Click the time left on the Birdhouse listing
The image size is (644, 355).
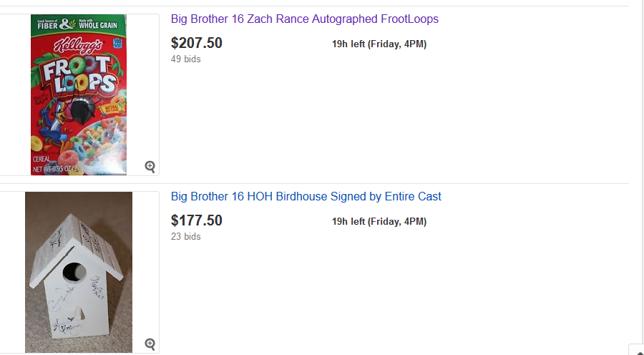(379, 222)
